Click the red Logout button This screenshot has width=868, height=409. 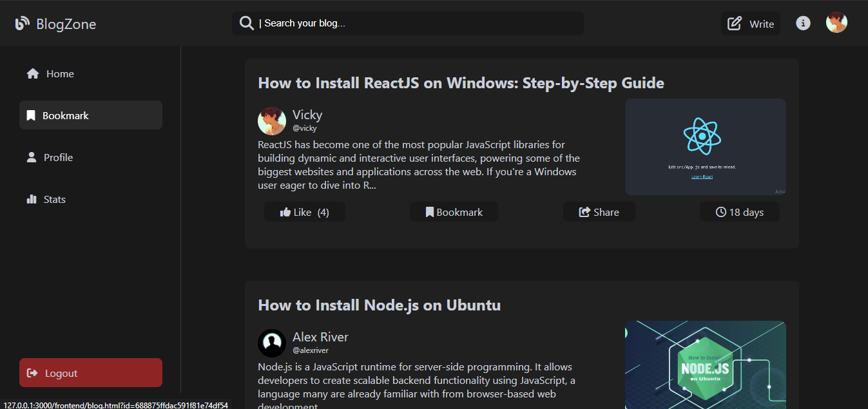[91, 373]
